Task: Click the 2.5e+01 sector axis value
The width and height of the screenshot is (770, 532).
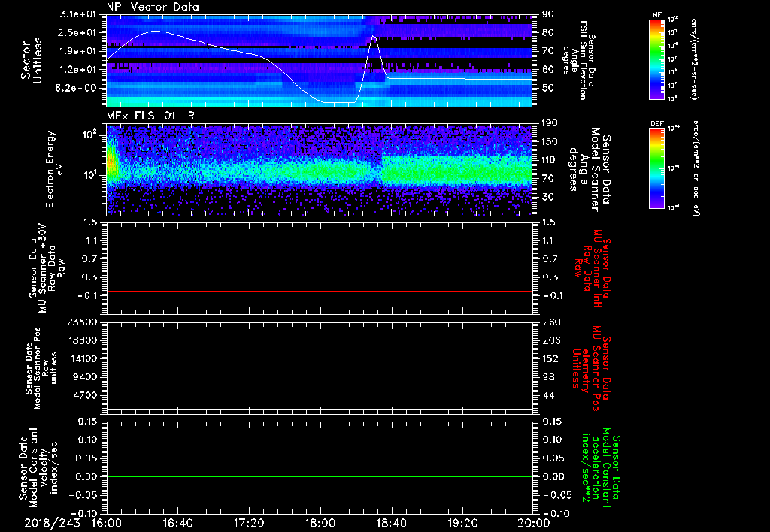Action: pos(78,32)
